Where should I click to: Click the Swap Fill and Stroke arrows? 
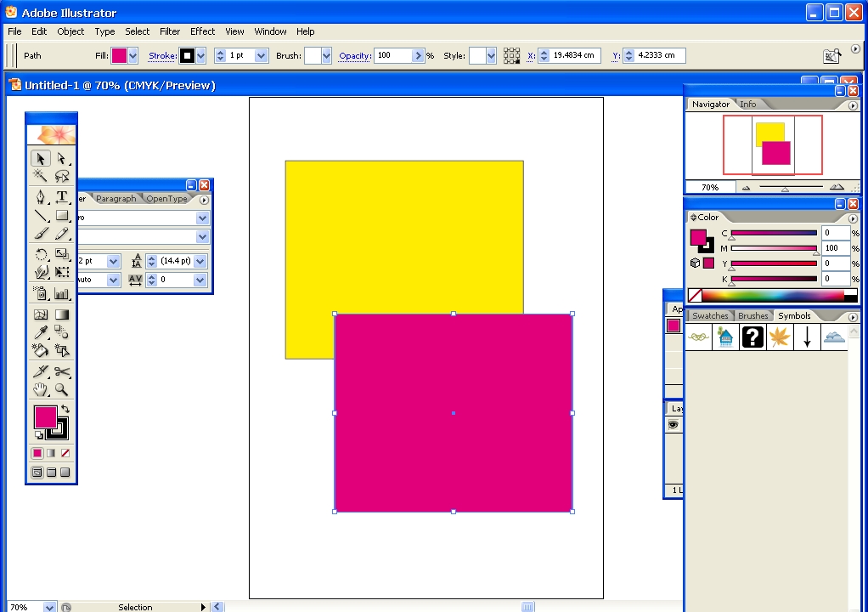pos(65,410)
